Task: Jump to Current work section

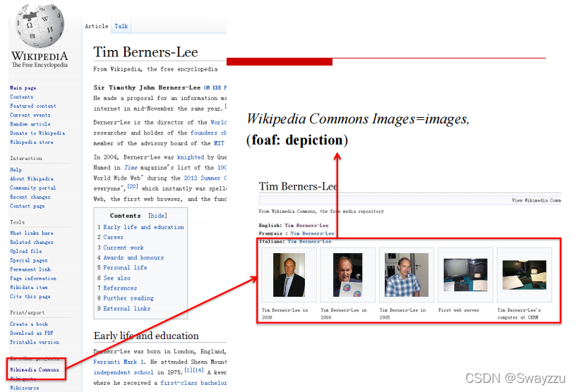Action: (124, 247)
